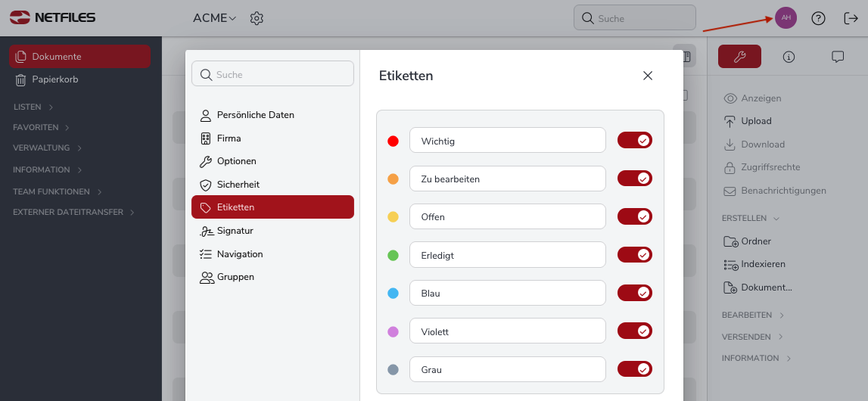868x401 pixels.
Task: Open the info circle panel icon
Action: (789, 57)
